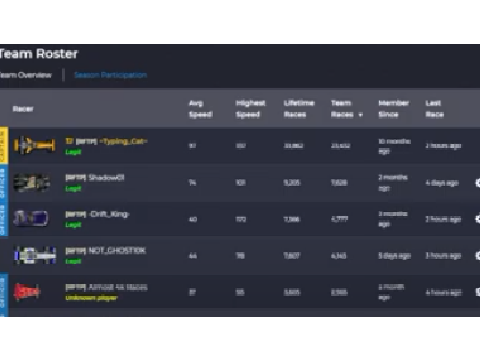Open the Shadow01 racer profile link
Screen dimensions: 480x360
coord(95,177)
